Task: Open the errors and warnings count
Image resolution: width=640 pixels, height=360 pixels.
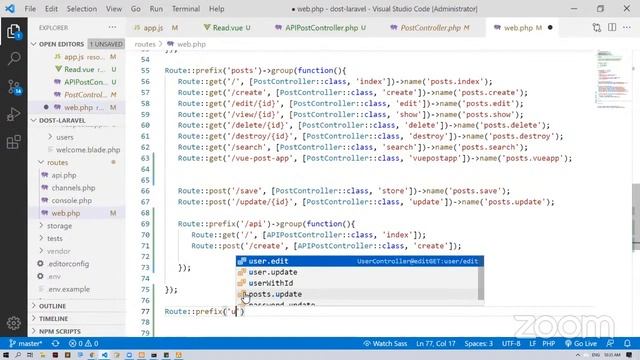Action: point(84,344)
